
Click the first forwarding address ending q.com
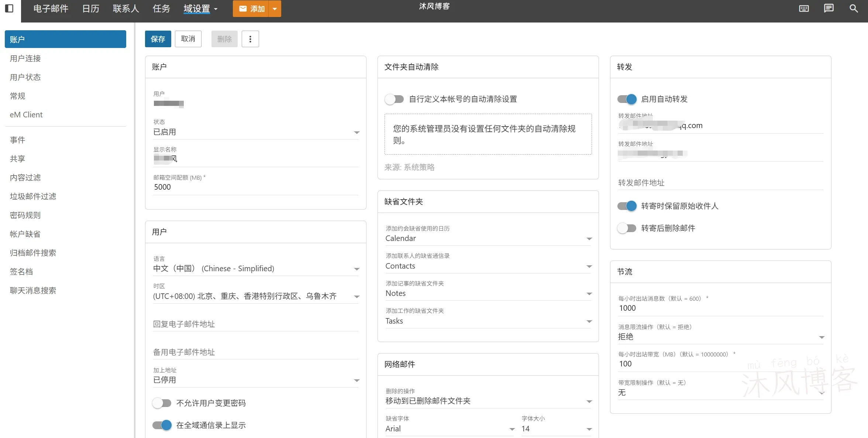[721, 126]
